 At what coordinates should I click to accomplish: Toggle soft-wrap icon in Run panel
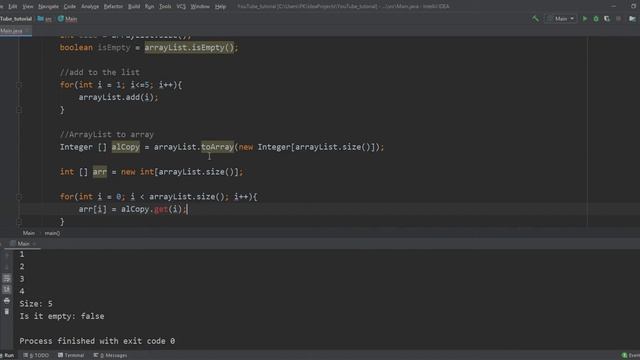7,278
